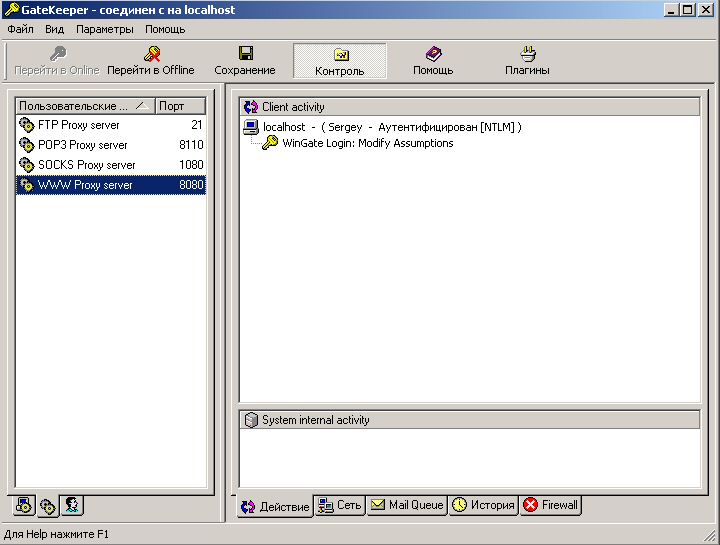Click the Firewall red X icon
This screenshot has width=720, height=545.
(x=530, y=505)
